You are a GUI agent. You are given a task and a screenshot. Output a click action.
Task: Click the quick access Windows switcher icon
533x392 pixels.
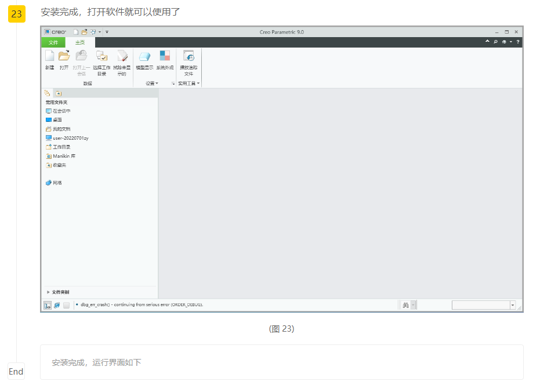(93, 32)
